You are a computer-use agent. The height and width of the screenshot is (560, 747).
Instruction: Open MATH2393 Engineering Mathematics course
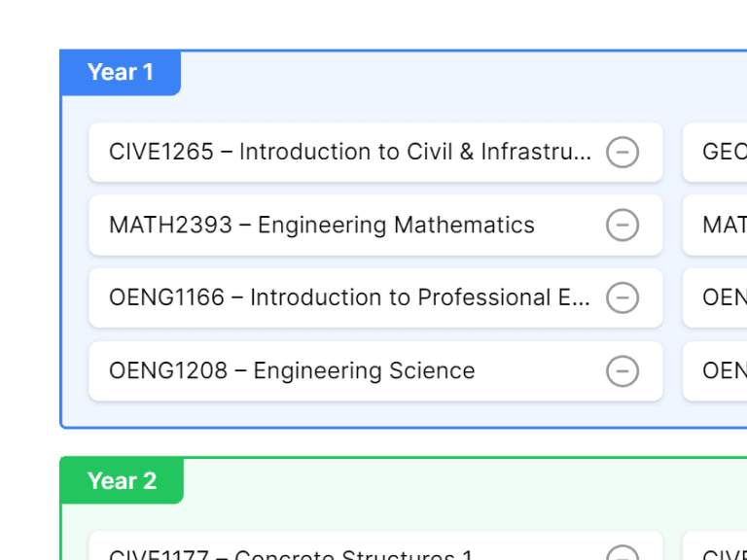click(322, 226)
